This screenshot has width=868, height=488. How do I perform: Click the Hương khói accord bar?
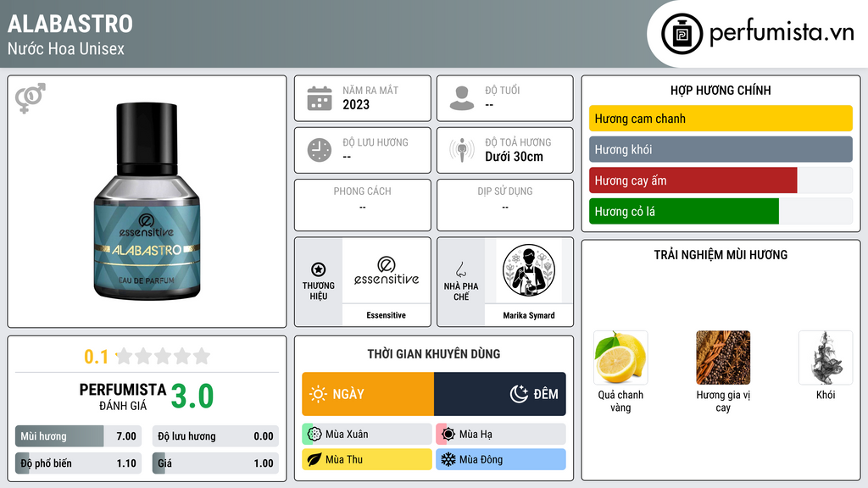tap(721, 149)
